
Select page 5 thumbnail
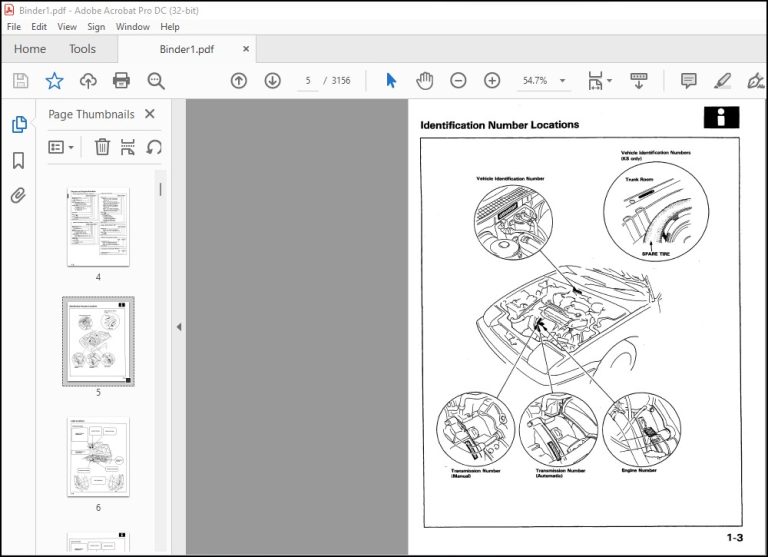98,341
